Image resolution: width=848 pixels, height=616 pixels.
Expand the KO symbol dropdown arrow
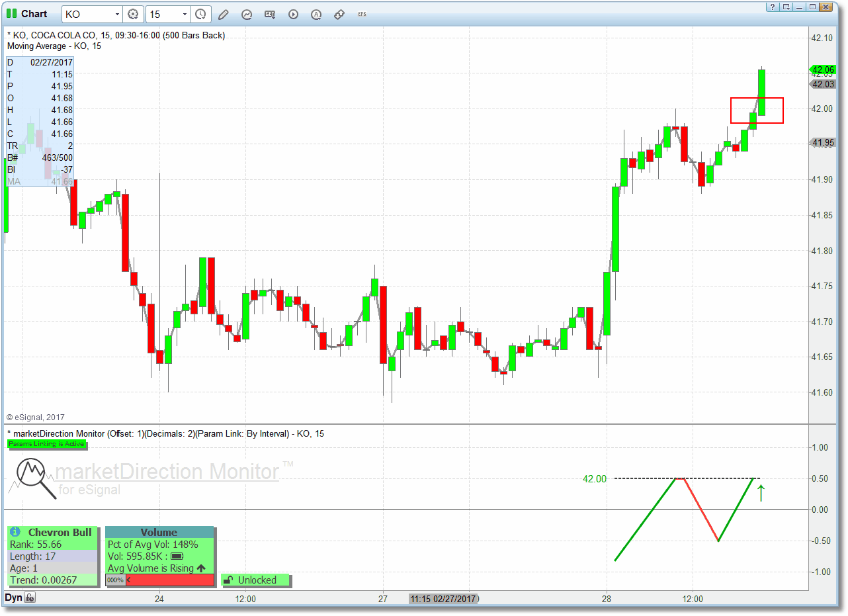point(117,14)
